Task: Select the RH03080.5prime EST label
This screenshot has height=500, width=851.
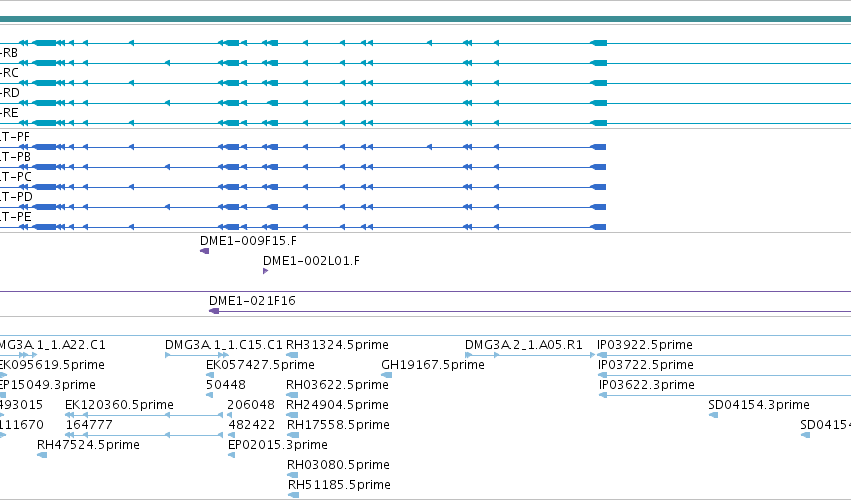Action: pos(339,465)
